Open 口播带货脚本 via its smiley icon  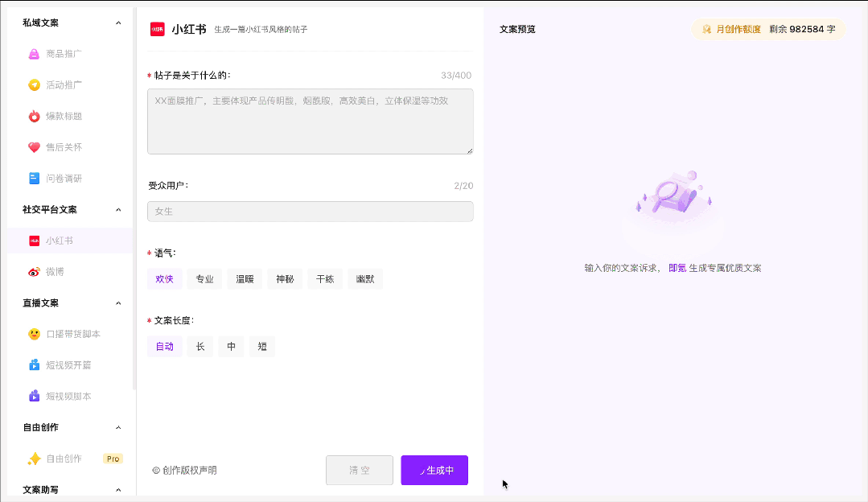(x=34, y=334)
